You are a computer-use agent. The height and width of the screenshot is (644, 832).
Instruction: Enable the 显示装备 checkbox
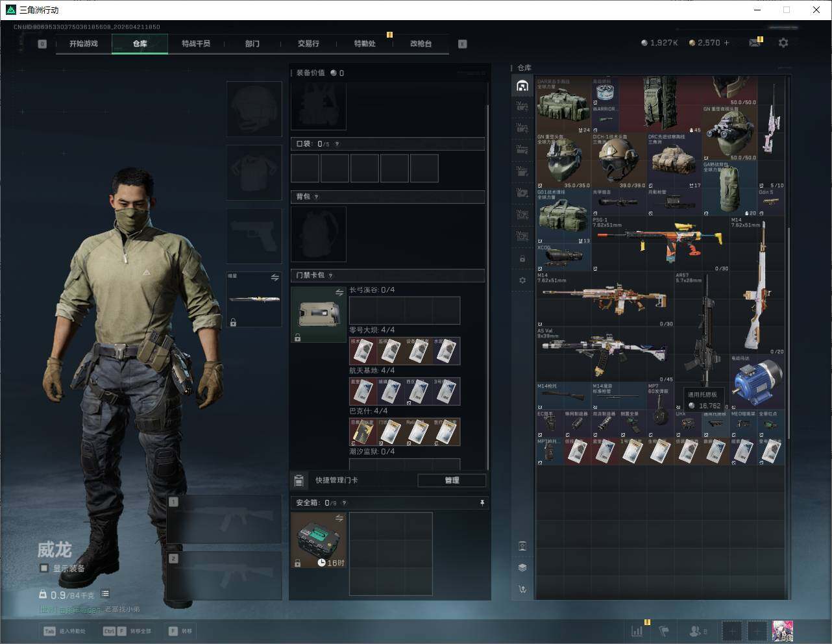(44, 568)
